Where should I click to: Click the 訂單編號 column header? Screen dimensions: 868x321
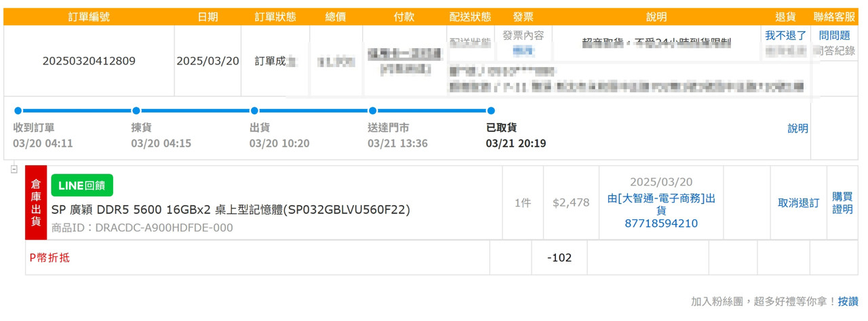tap(89, 17)
